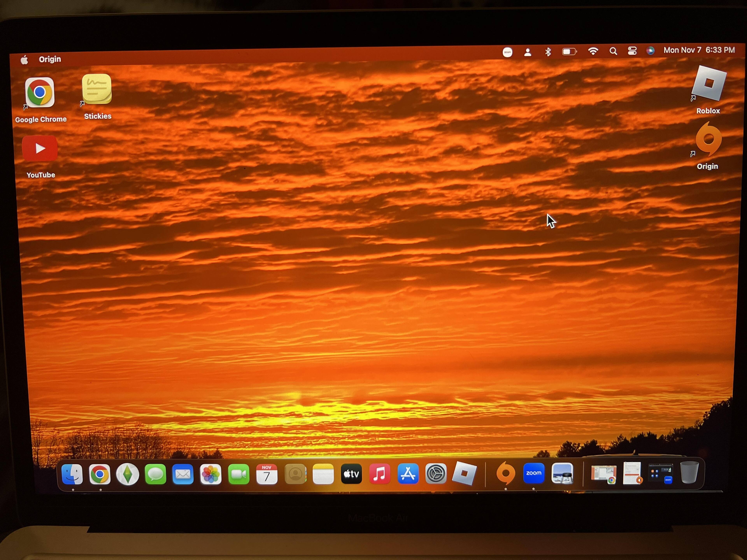The image size is (747, 560).
Task: Toggle the Wi-Fi menu bar icon
Action: (593, 51)
